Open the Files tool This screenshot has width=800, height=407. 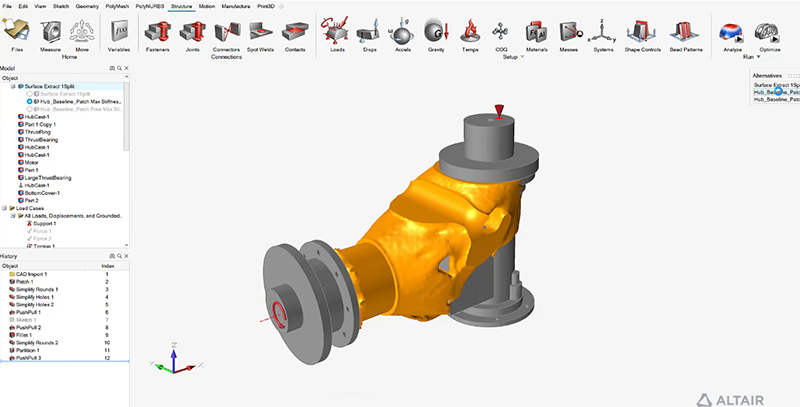[17, 36]
